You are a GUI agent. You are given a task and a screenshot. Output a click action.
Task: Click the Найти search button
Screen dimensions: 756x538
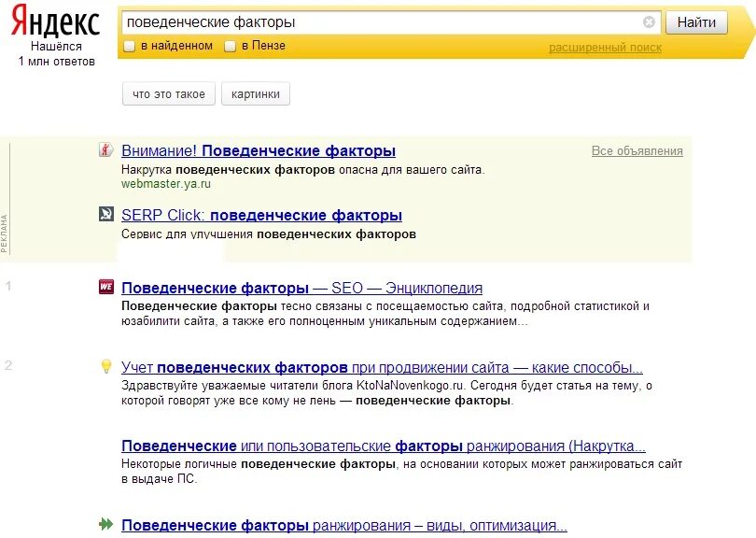pyautogui.click(x=696, y=22)
